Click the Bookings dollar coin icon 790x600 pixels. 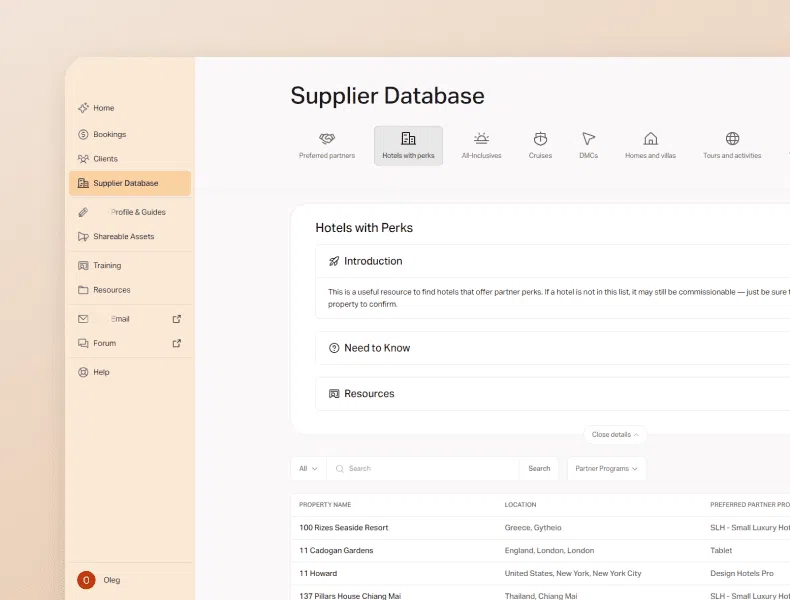click(83, 134)
